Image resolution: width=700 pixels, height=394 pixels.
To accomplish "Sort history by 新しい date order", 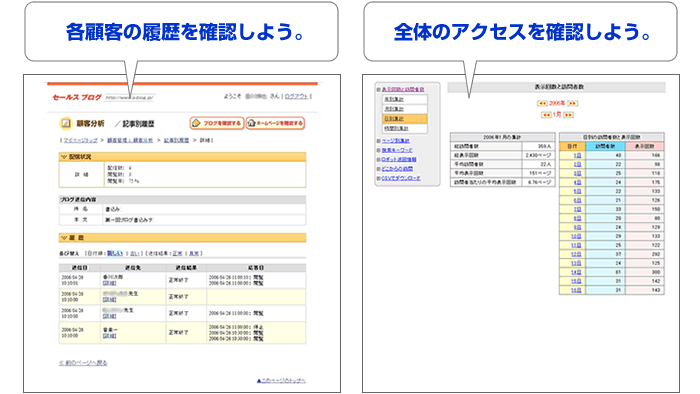I will click(x=115, y=253).
